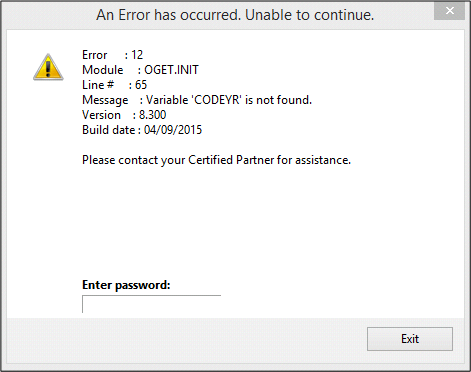
Task: Select the 'Version' label
Action: 101,115
